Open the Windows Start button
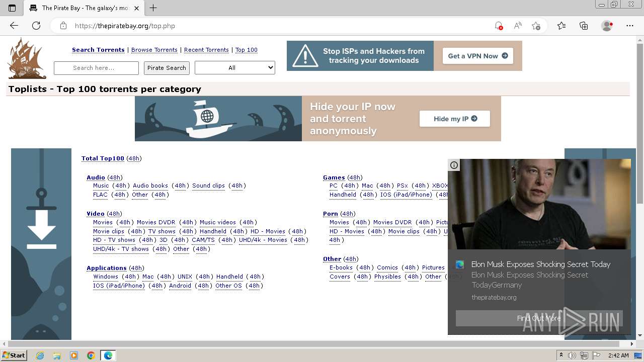The height and width of the screenshot is (362, 644). [x=14, y=355]
